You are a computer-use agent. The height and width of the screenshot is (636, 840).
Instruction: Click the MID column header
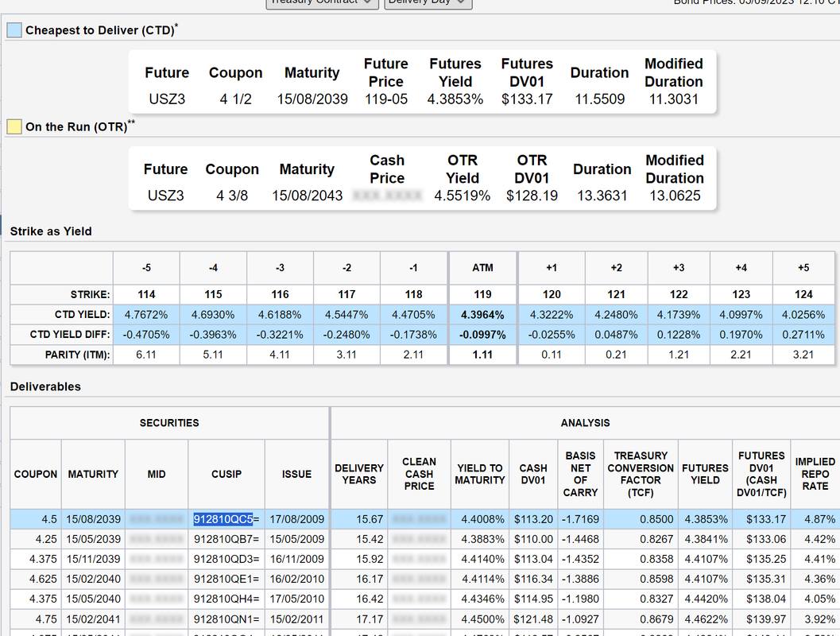coord(157,474)
